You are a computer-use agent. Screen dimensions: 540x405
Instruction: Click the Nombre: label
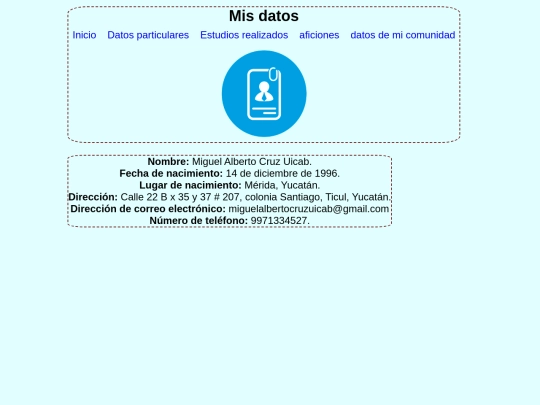click(168, 162)
